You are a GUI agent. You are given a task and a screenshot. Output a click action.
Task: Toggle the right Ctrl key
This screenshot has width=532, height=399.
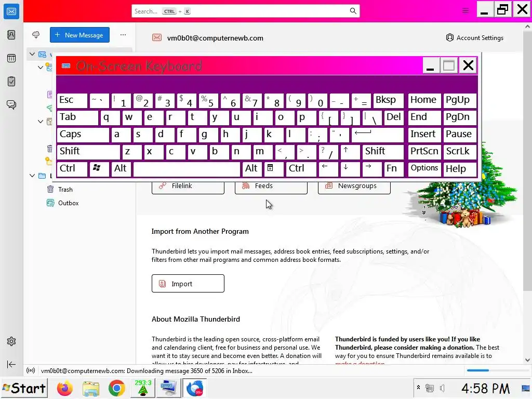(x=301, y=169)
